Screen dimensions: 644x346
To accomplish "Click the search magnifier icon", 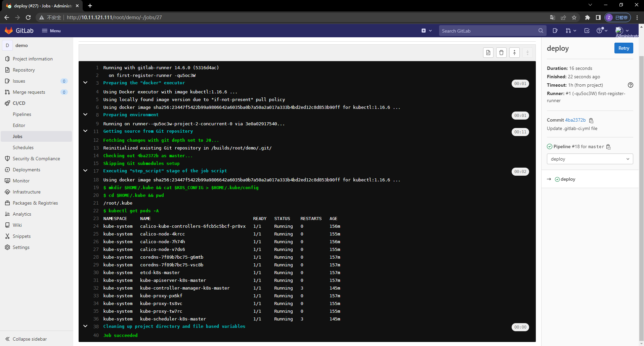I will coord(541,31).
